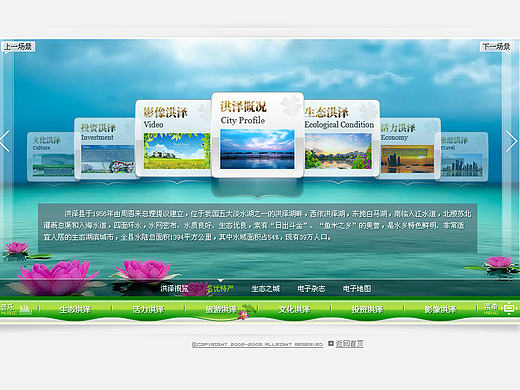Open the 影像洪泽 Video card
The width and height of the screenshot is (520, 390).
coord(173,138)
